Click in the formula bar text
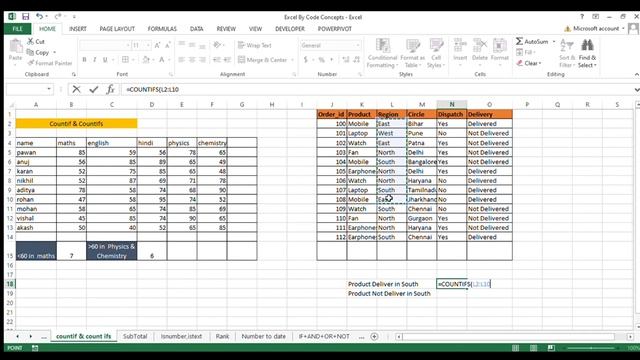The height and width of the screenshot is (360, 640). pyautogui.click(x=153, y=89)
